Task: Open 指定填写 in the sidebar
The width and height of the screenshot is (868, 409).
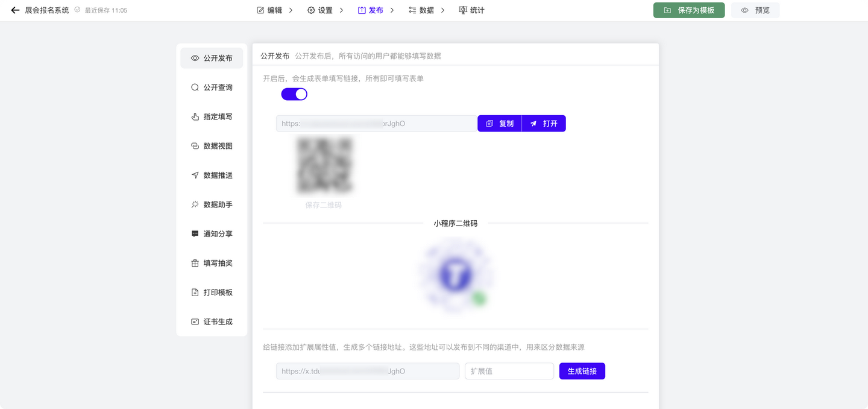Action: [212, 116]
